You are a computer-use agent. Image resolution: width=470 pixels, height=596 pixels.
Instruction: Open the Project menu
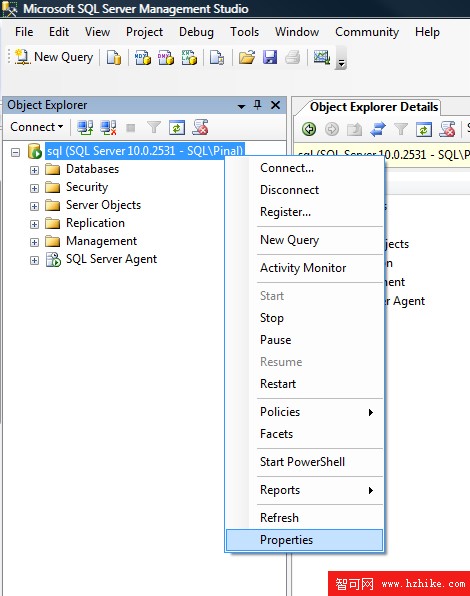pos(144,32)
